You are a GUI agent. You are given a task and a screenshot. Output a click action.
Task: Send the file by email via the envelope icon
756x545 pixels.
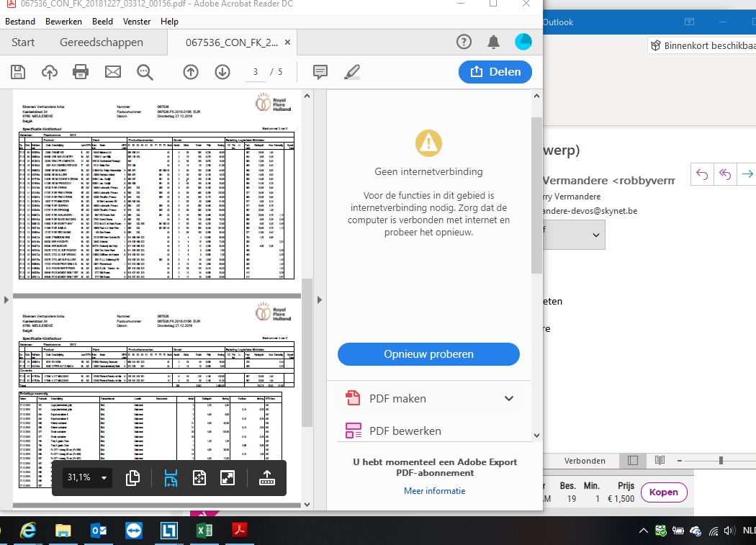pos(113,72)
